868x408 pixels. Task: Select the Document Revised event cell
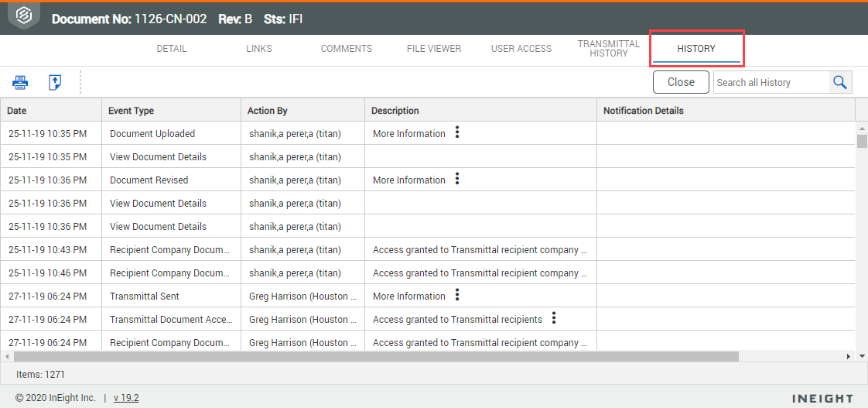coord(172,180)
